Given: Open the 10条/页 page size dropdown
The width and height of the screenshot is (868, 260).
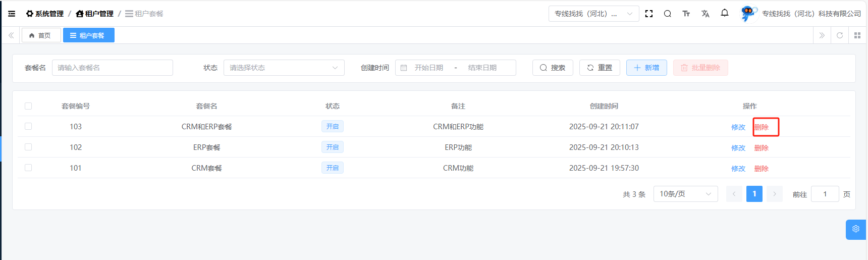Looking at the screenshot, I should pyautogui.click(x=685, y=194).
